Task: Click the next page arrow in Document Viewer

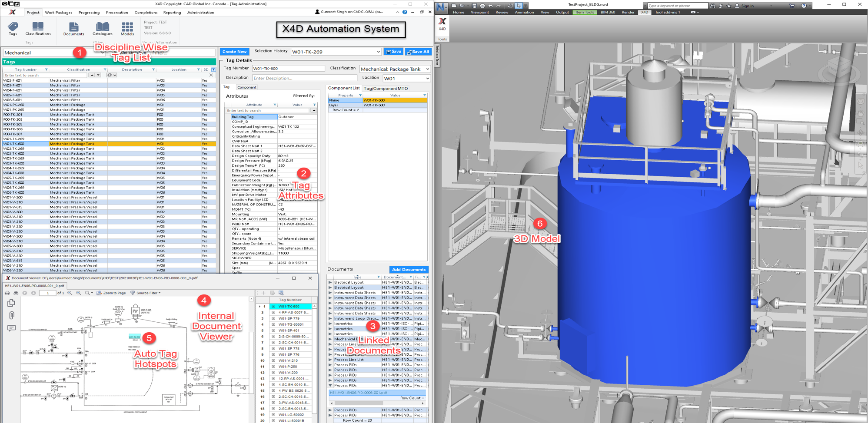Action: [33, 293]
